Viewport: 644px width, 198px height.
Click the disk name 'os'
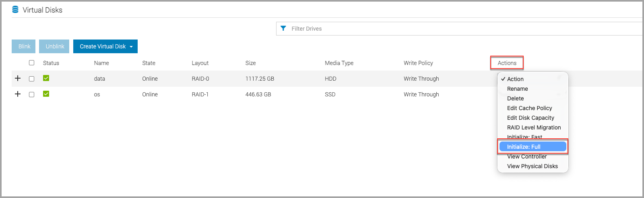97,94
